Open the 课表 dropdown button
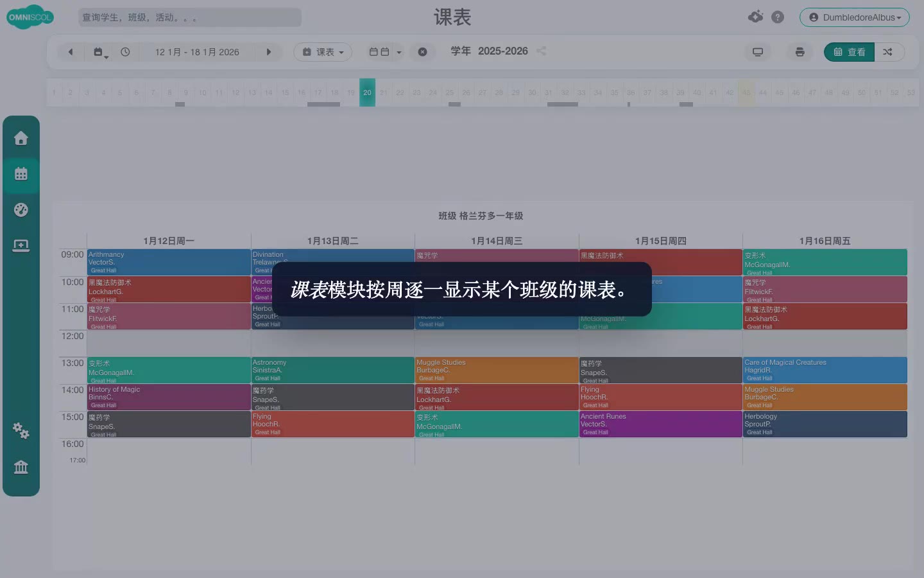Image resolution: width=924 pixels, height=578 pixels. (323, 52)
